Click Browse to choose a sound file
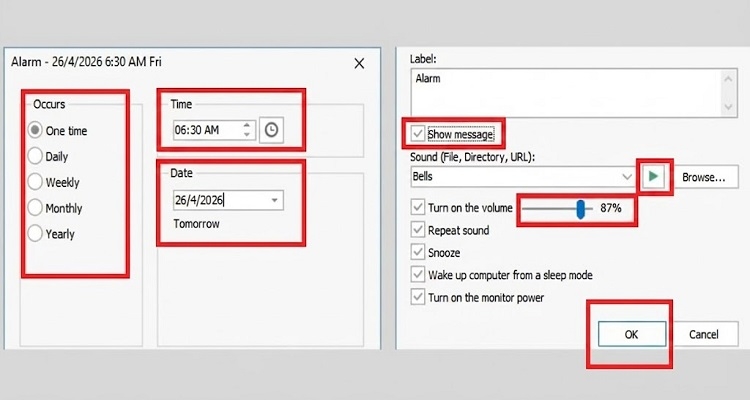Screen dimensions: 750x400 pos(704,177)
